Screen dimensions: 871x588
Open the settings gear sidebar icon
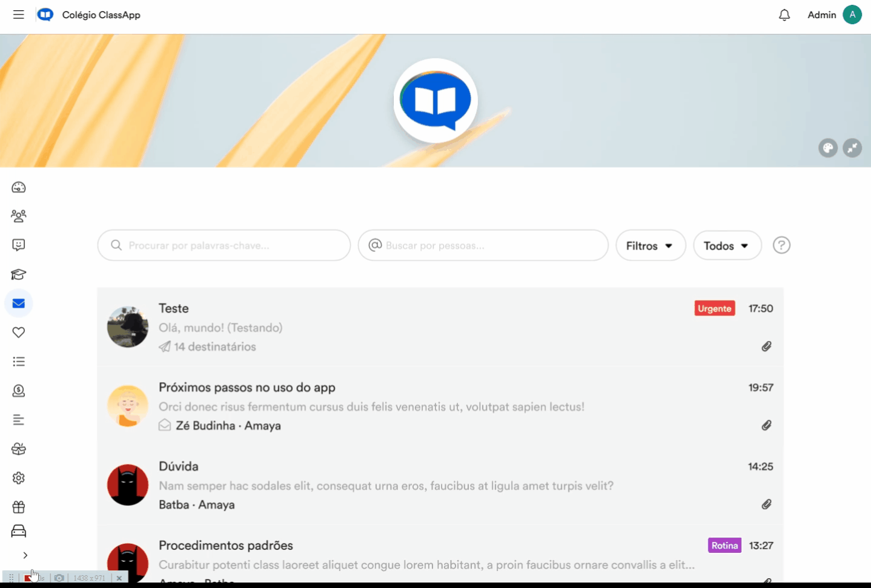[19, 478]
